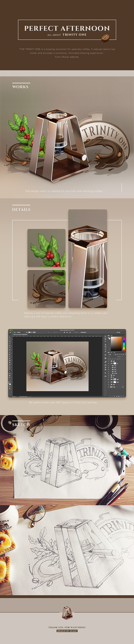Create new group with folder icon

[119, 396]
